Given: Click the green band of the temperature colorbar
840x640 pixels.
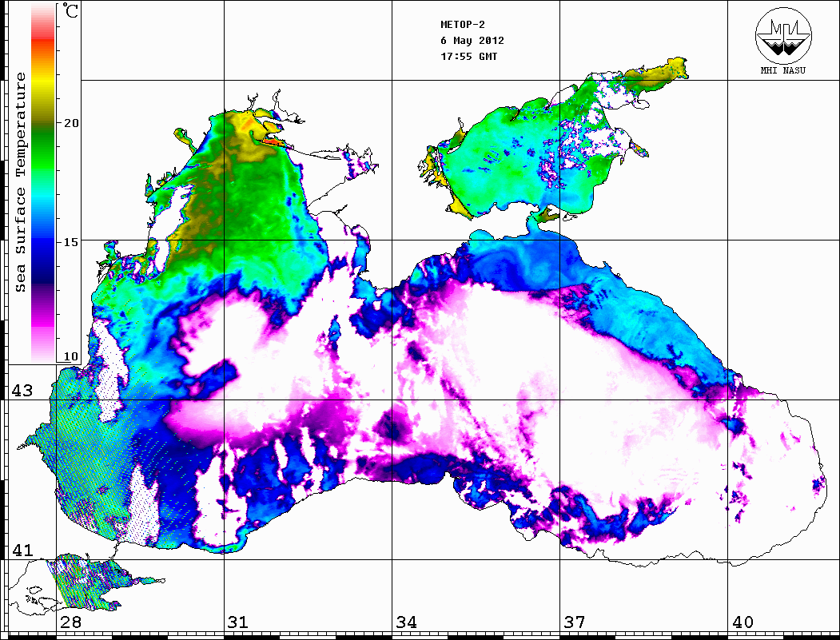Looking at the screenshot, I should tap(43, 147).
